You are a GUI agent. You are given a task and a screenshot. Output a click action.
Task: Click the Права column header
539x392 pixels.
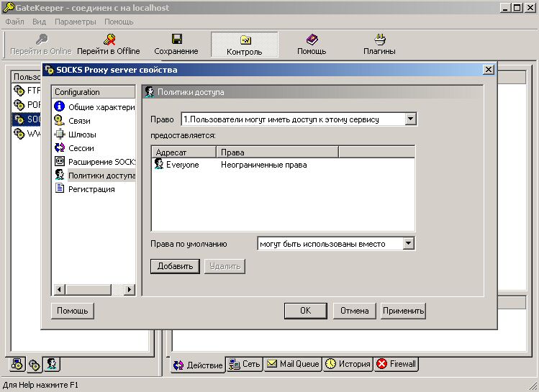pyautogui.click(x=277, y=152)
